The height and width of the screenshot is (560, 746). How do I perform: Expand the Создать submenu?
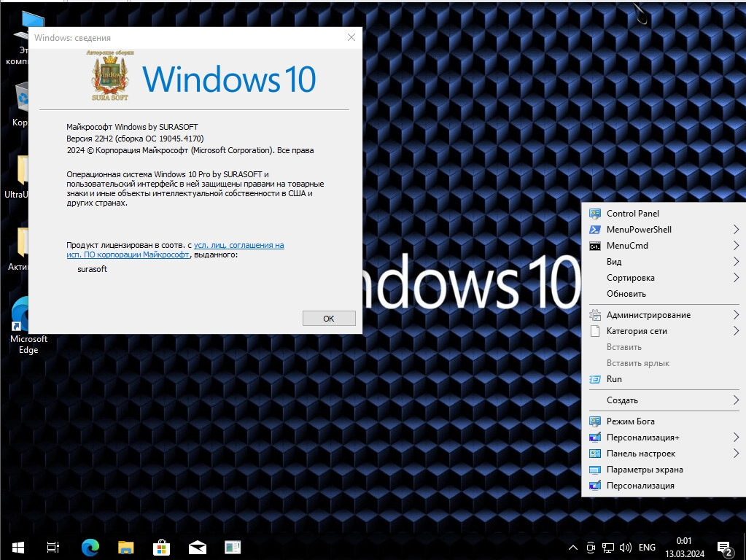[x=736, y=400]
